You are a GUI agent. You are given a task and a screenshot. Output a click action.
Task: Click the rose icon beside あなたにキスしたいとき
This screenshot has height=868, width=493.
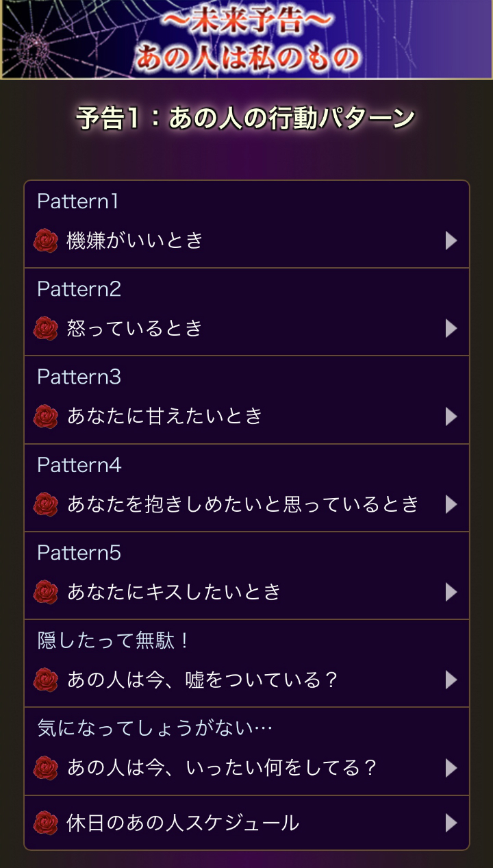[x=46, y=592]
